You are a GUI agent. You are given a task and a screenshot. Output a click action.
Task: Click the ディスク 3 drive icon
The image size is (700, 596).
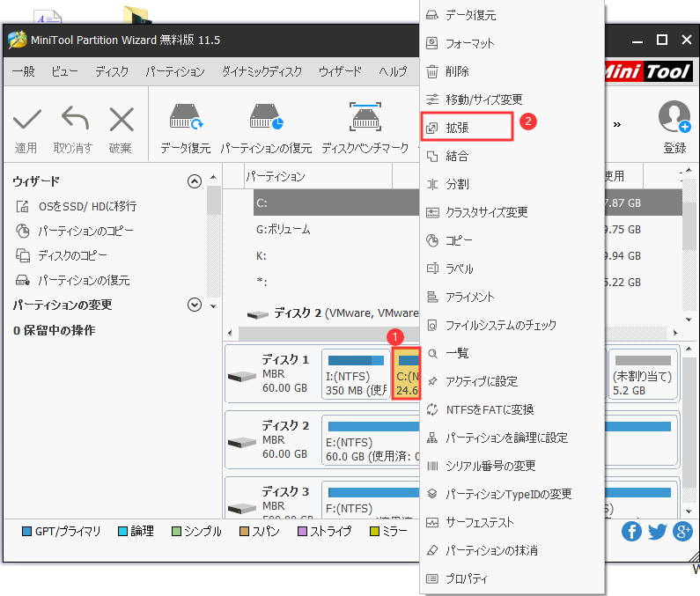(x=242, y=509)
